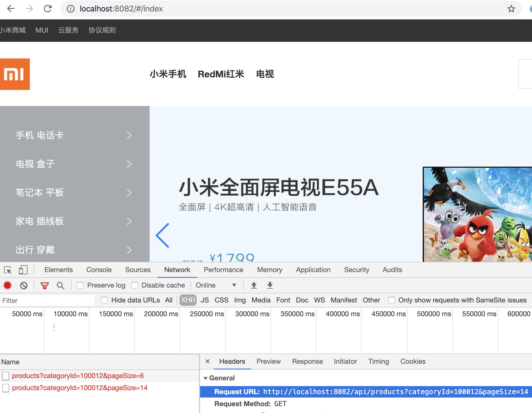
Task: Clear the network request log
Action: [24, 285]
